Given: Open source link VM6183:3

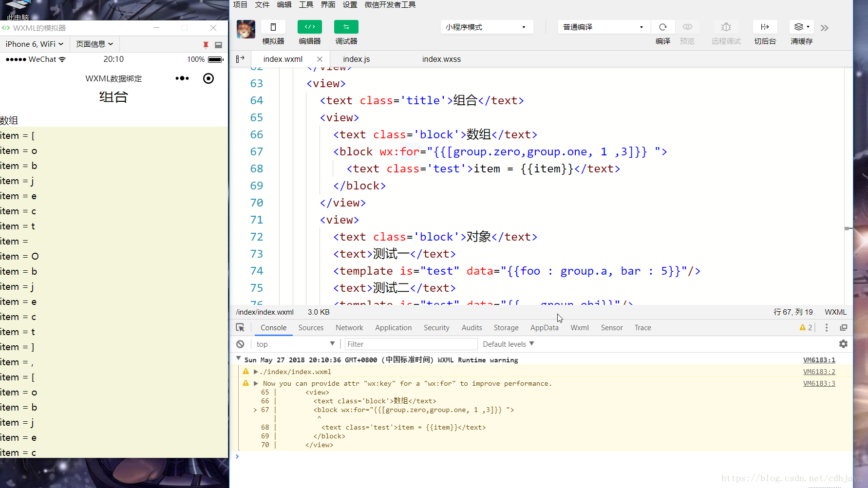Looking at the screenshot, I should click(819, 383).
